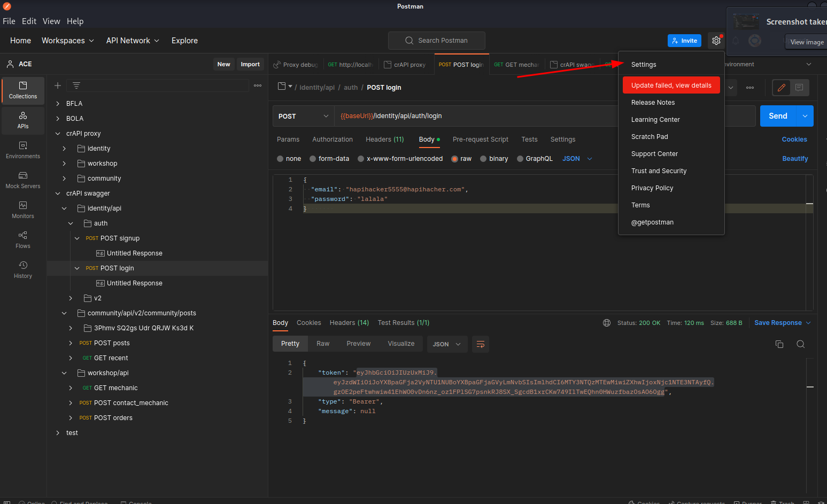Viewport: 827px width, 504px height.
Task: Click the Postman app logo icon
Action: pyautogui.click(x=7, y=6)
